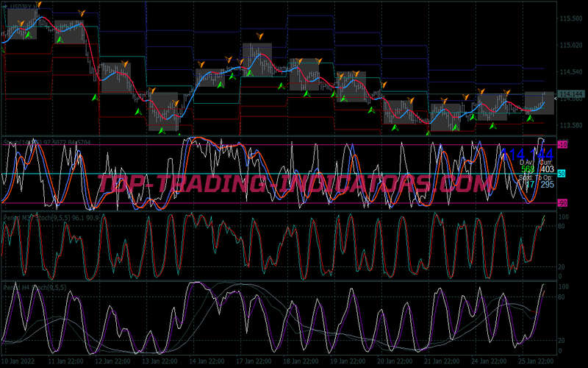Click the 18 Jan 22:00 date label
This screenshot has width=588, height=368.
pyautogui.click(x=301, y=361)
